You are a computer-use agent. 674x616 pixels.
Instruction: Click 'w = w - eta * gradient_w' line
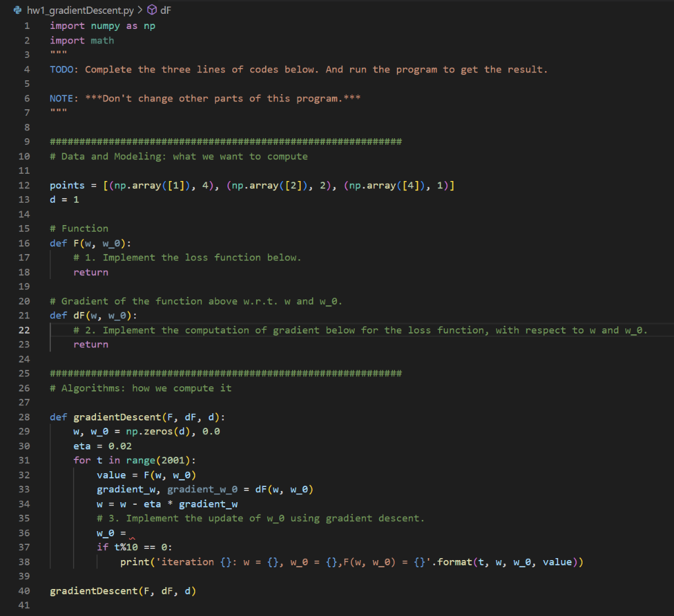pos(167,504)
